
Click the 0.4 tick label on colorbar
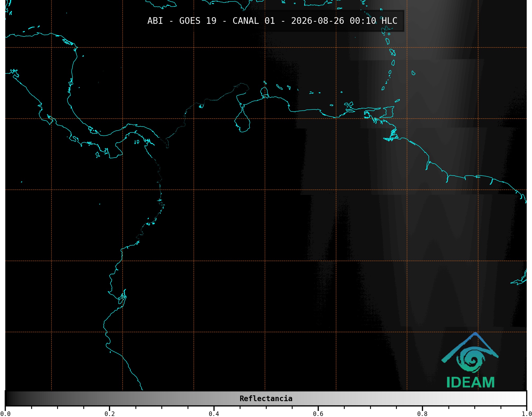point(214,414)
